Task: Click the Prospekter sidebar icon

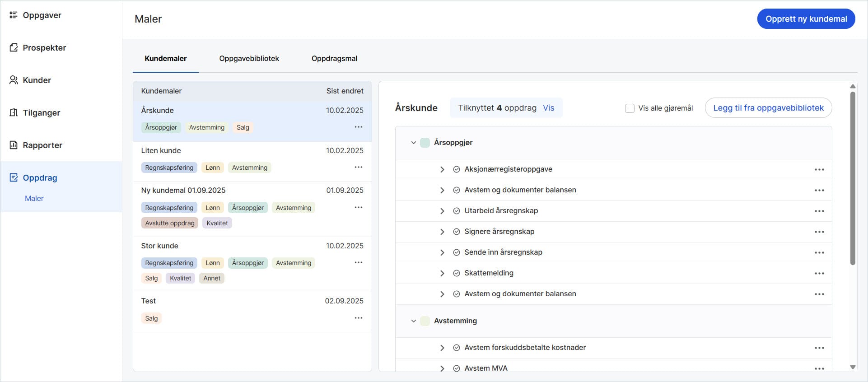Action: (x=14, y=48)
